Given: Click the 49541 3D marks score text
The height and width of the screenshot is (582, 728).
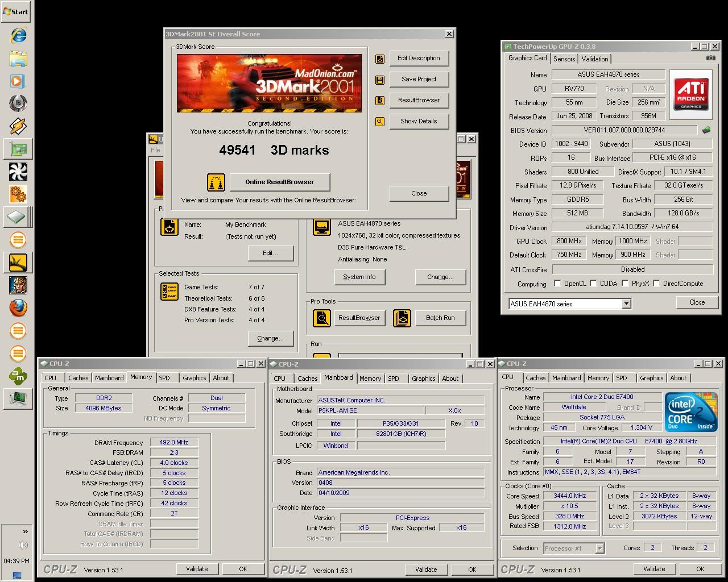Looking at the screenshot, I should pos(274,150).
